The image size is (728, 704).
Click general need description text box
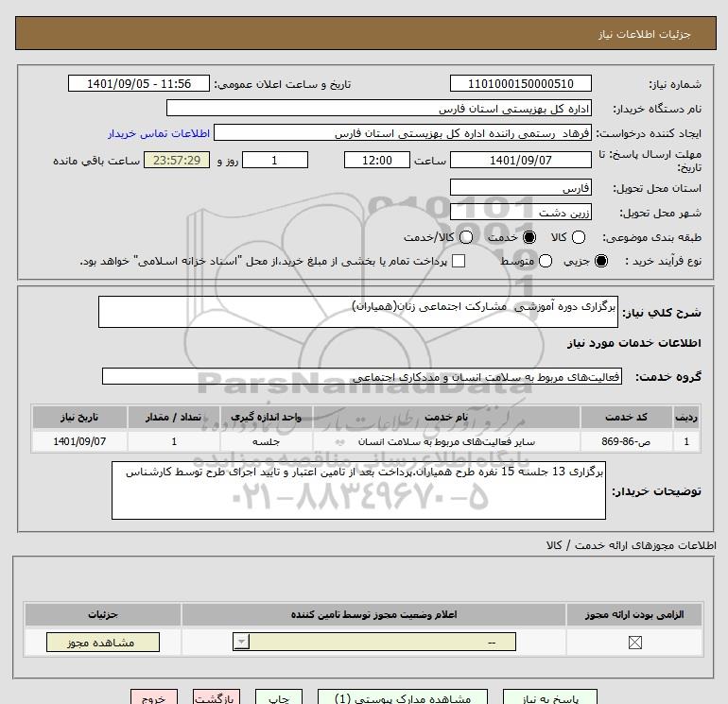tap(358, 312)
